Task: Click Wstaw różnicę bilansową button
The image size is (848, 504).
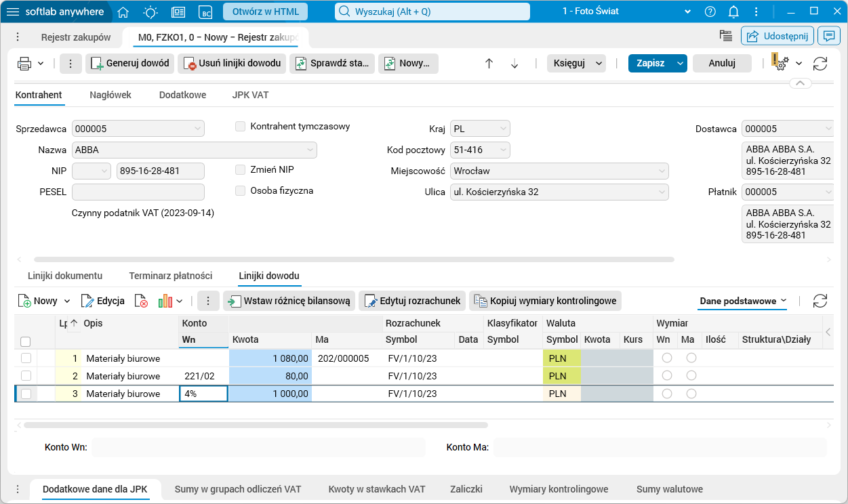Action: (x=289, y=301)
